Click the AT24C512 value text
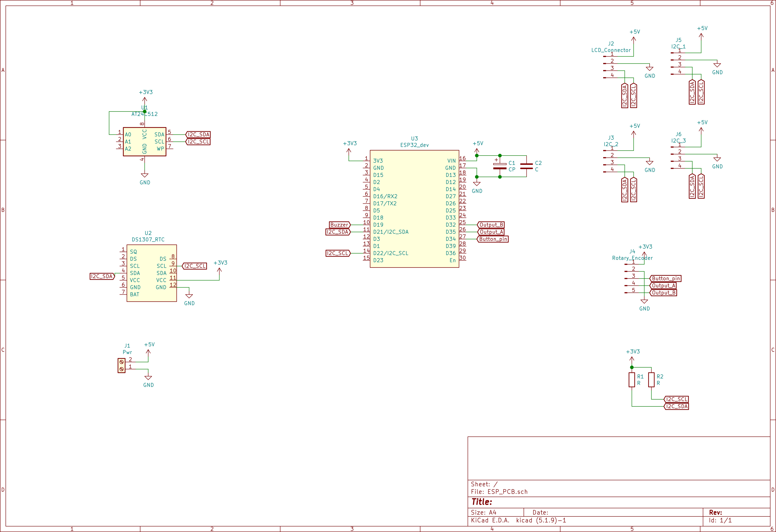776x532 pixels. click(144, 114)
